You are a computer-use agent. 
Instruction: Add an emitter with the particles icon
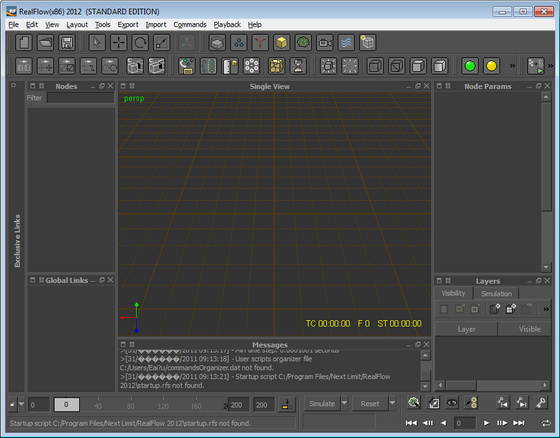(239, 43)
